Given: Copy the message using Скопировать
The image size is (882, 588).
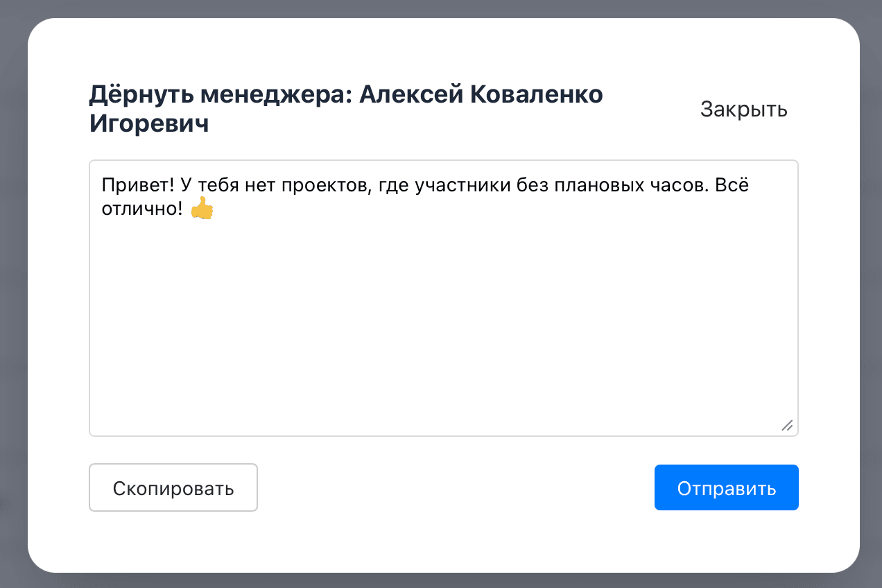Looking at the screenshot, I should [173, 487].
